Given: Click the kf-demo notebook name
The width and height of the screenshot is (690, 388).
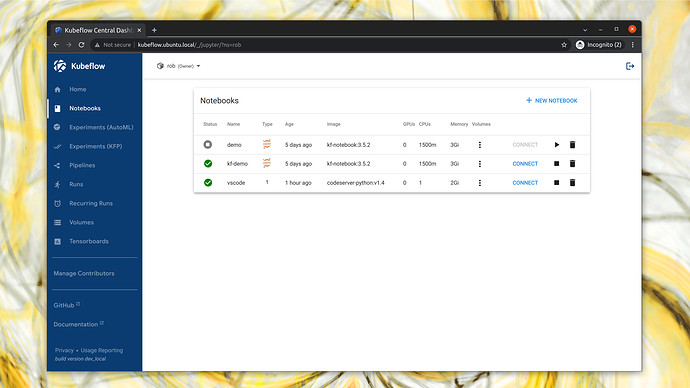Looking at the screenshot, I should 237,164.
